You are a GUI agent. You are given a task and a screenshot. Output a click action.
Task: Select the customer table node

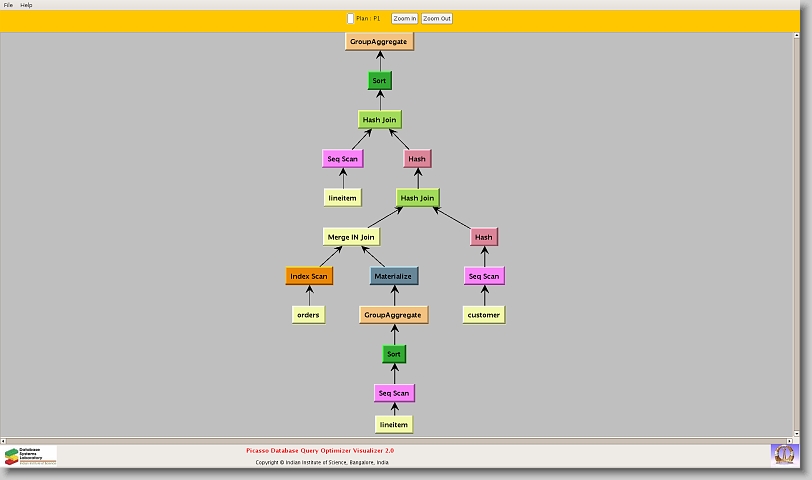[484, 315]
